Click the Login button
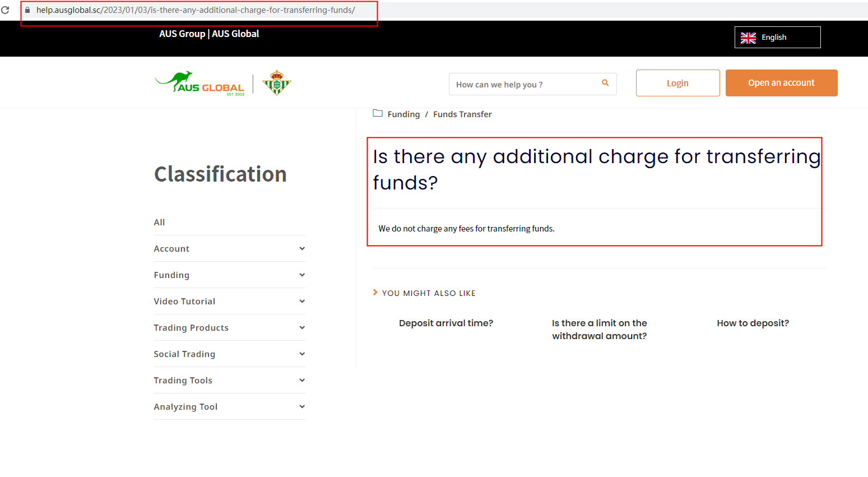The image size is (868, 477). [x=677, y=83]
